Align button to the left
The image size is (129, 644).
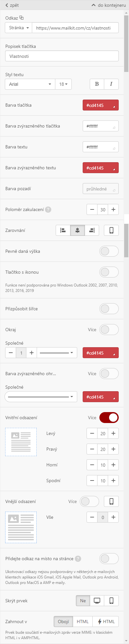(x=63, y=230)
